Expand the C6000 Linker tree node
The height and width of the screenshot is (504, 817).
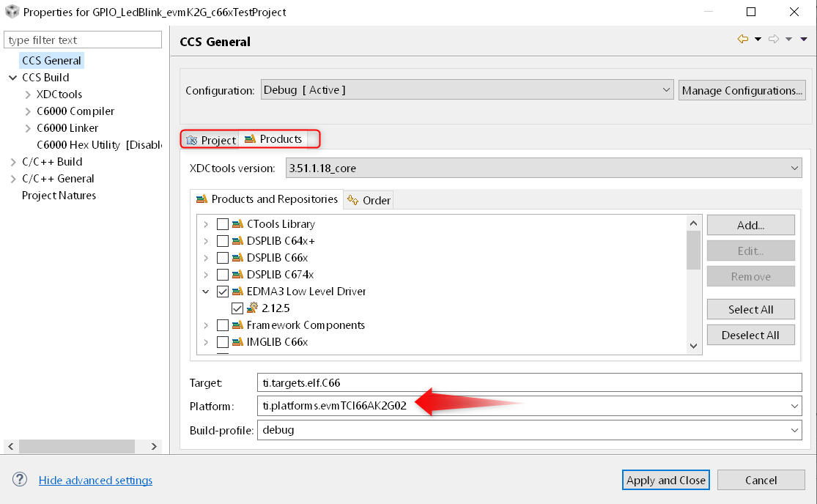click(28, 128)
